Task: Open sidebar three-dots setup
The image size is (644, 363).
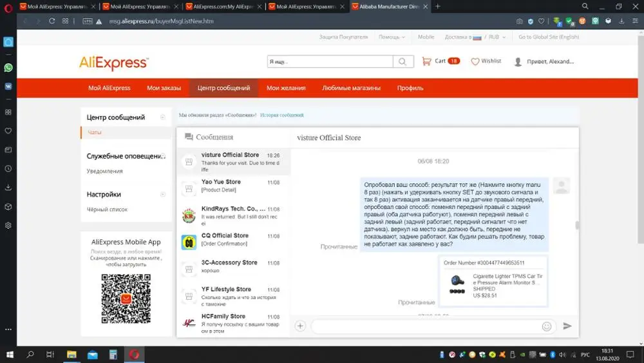Action: tap(8, 329)
